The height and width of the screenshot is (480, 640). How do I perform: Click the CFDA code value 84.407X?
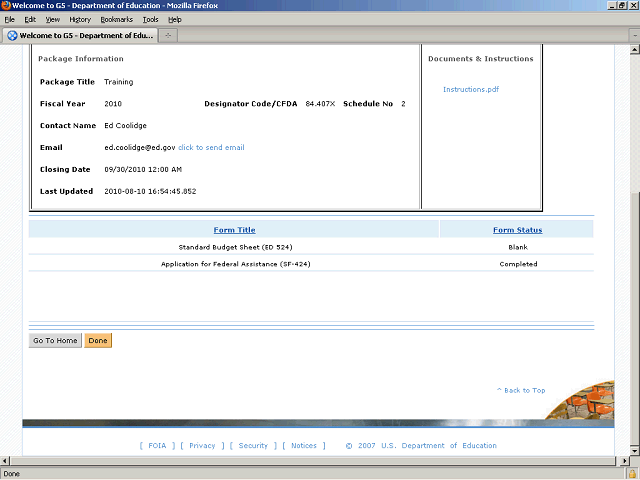320,104
